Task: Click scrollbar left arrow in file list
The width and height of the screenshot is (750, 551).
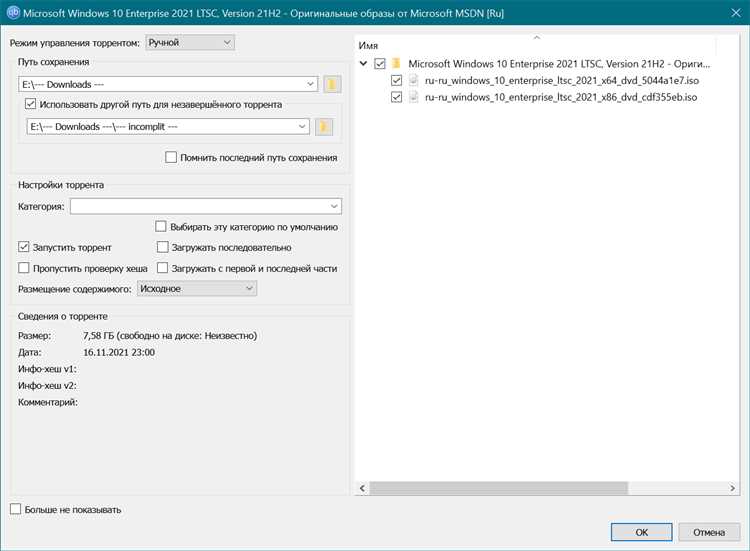Action: (x=362, y=488)
